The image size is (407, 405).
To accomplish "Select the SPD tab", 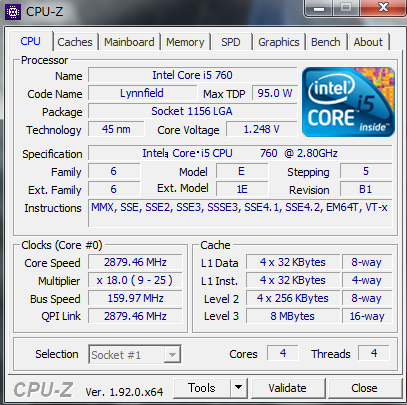I will (231, 42).
